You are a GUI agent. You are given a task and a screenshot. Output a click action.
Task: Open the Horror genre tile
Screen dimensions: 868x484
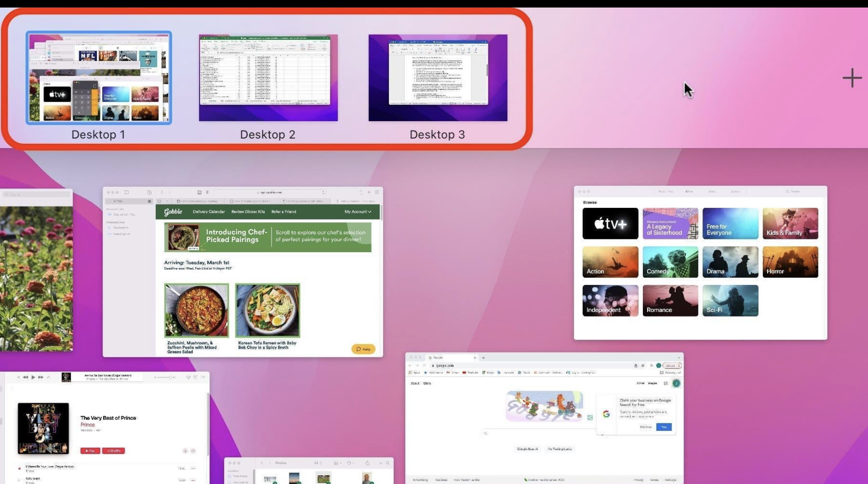[x=790, y=262]
